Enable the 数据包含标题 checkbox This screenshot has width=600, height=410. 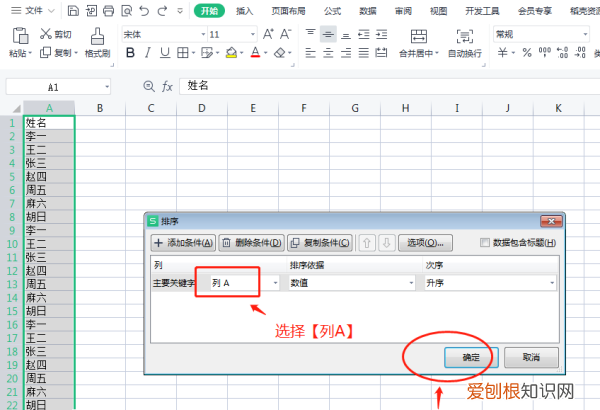[484, 242]
